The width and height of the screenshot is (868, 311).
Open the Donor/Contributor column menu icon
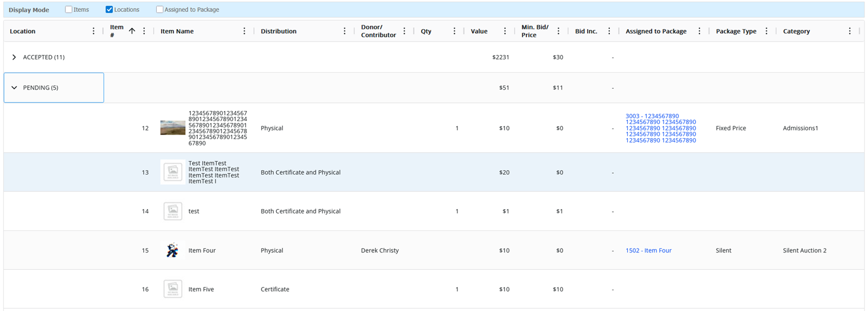(404, 32)
